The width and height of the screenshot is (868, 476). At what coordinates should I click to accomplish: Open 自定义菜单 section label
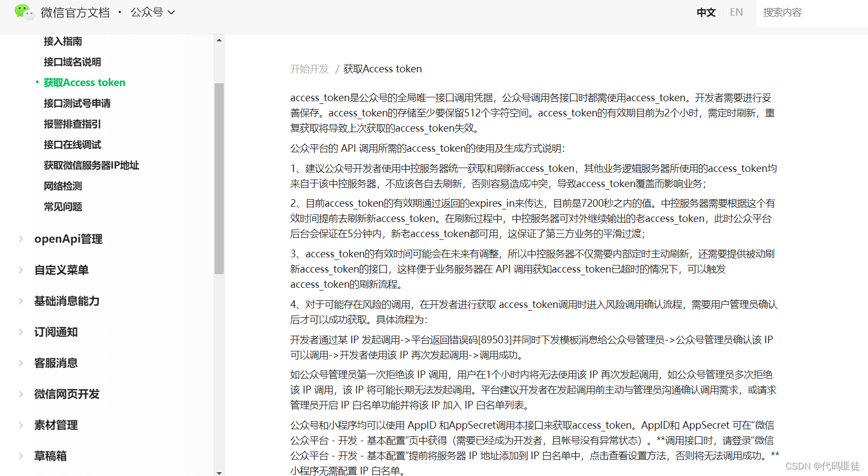62,270
